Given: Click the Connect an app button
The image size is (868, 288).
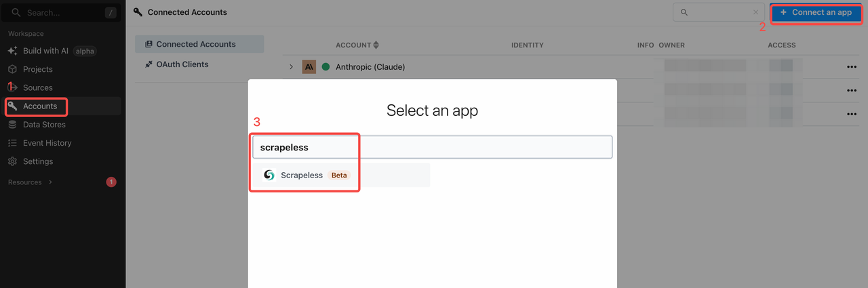Looking at the screenshot, I should [816, 13].
